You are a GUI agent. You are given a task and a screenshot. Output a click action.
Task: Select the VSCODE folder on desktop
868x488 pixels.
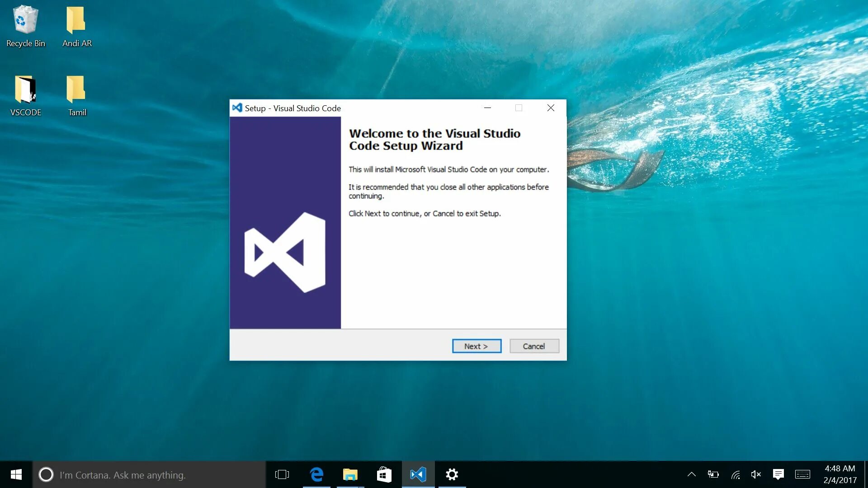[x=26, y=96]
